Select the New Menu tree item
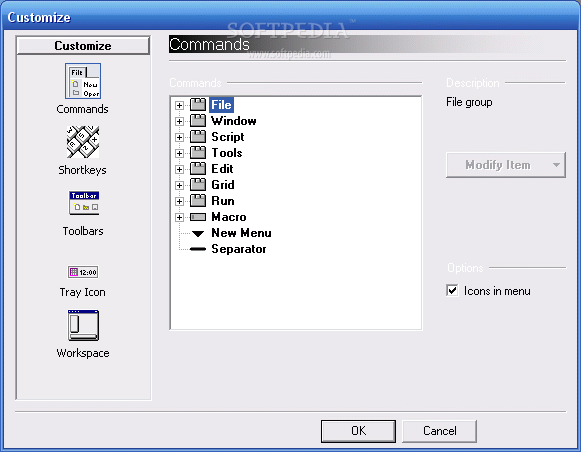Viewport: 581px width, 452px height. [x=241, y=233]
